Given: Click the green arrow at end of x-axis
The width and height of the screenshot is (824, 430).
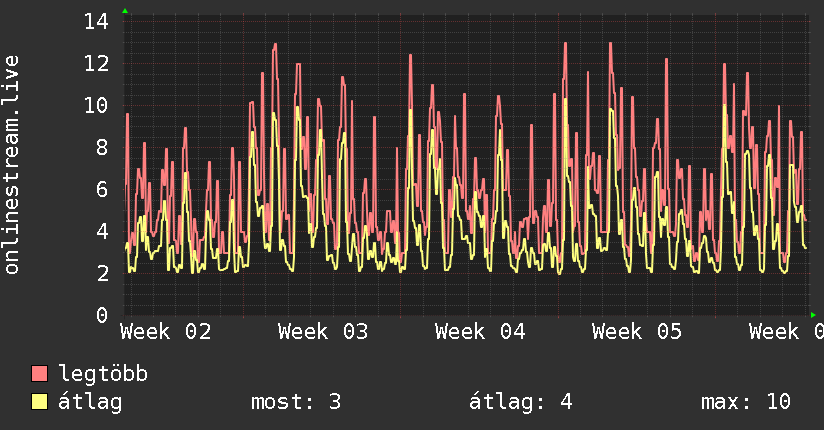Looking at the screenshot, I should (813, 315).
